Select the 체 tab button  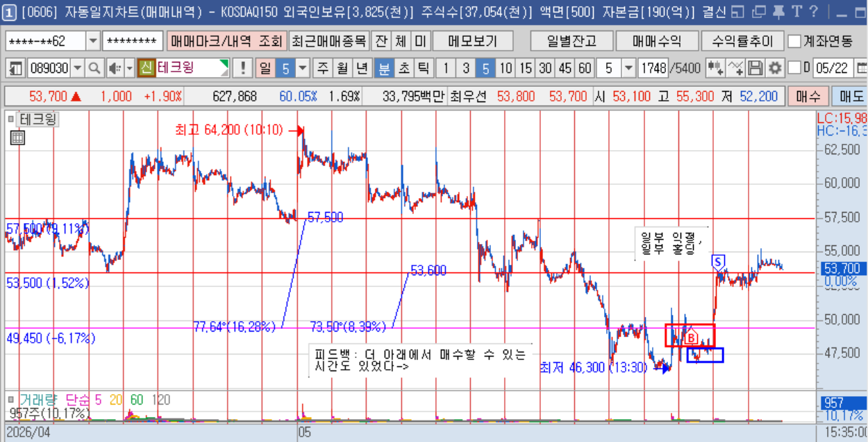[x=401, y=41]
